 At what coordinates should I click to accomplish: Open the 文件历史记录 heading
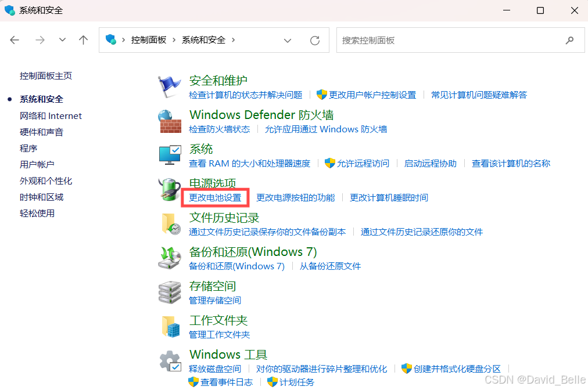[224, 217]
